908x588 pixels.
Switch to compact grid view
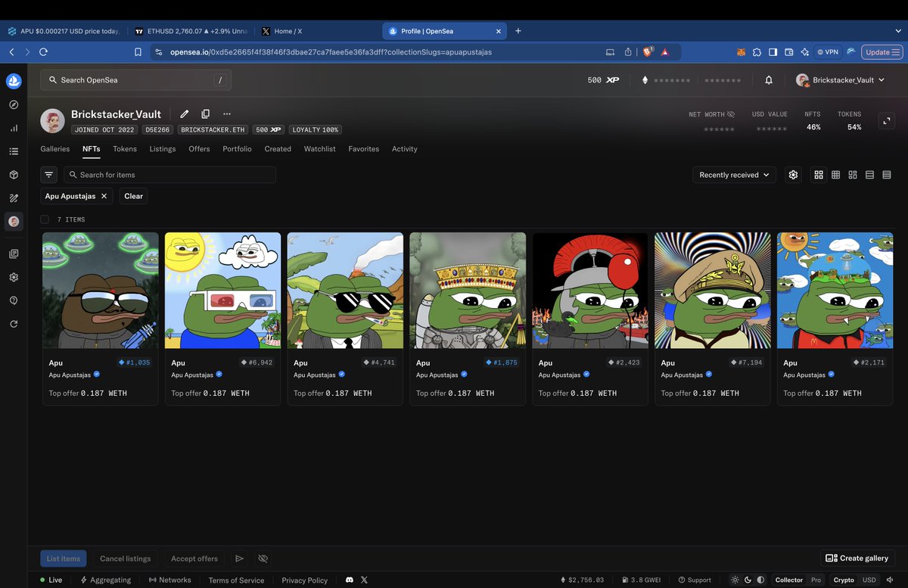click(x=835, y=175)
